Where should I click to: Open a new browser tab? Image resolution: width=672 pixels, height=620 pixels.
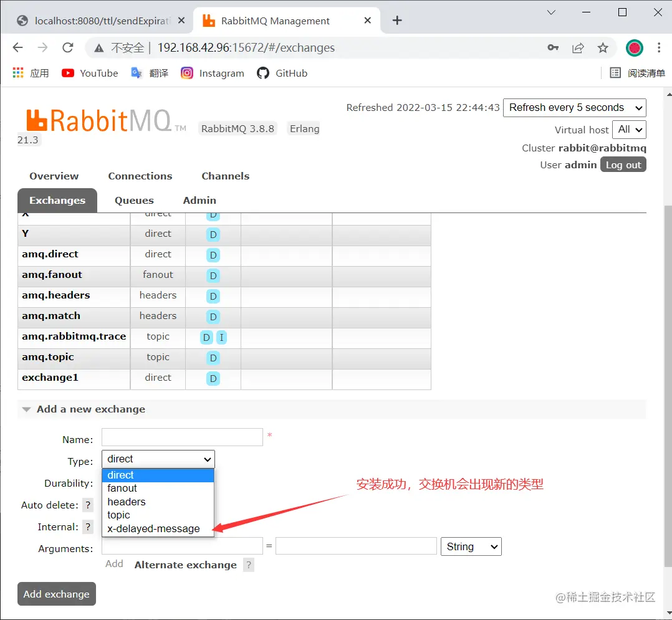pos(397,20)
